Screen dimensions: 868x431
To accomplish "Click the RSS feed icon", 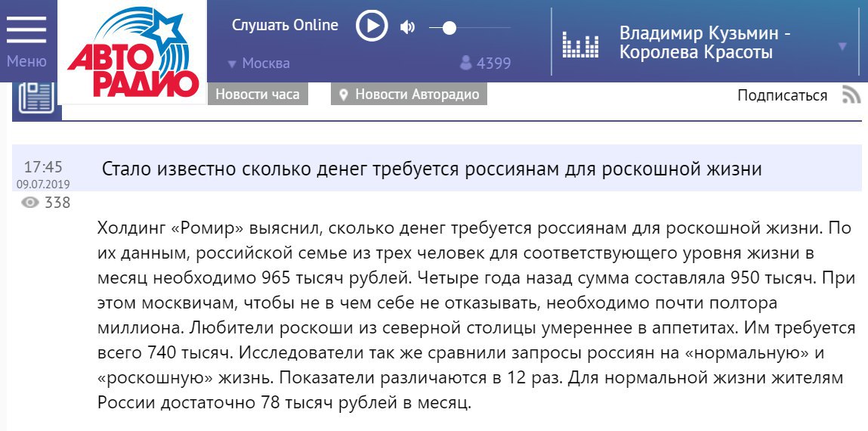I will (x=851, y=95).
